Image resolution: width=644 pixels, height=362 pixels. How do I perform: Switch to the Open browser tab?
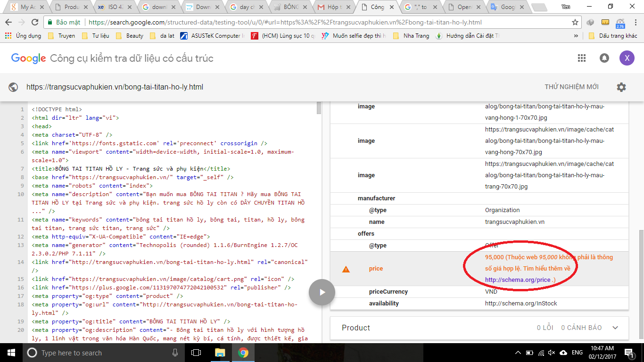(x=464, y=7)
